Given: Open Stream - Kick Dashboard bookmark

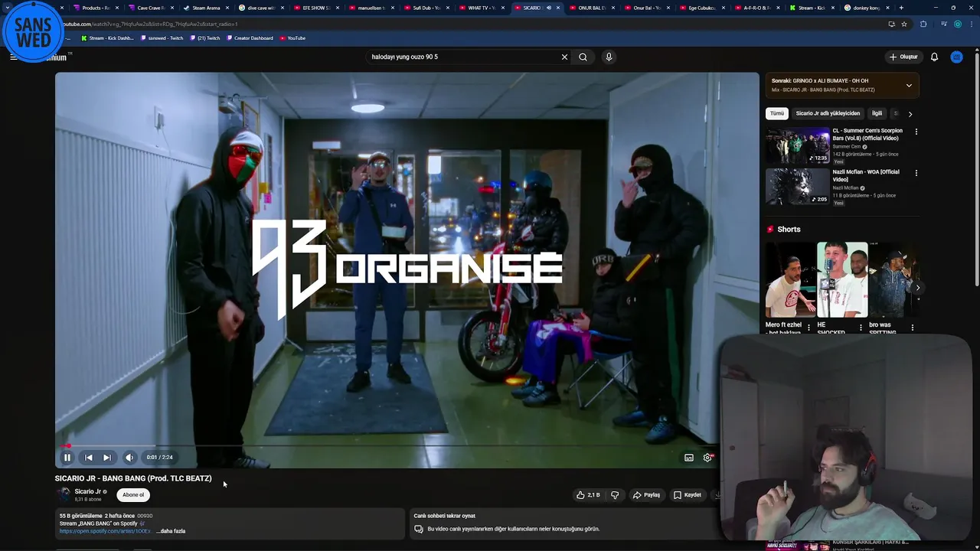Looking at the screenshot, I should coord(107,38).
